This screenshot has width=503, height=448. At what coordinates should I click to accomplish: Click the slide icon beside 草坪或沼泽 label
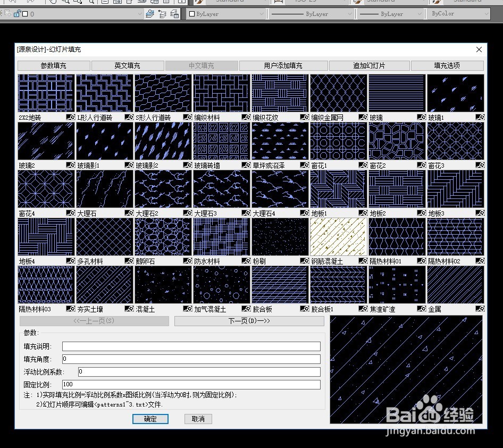click(x=305, y=165)
